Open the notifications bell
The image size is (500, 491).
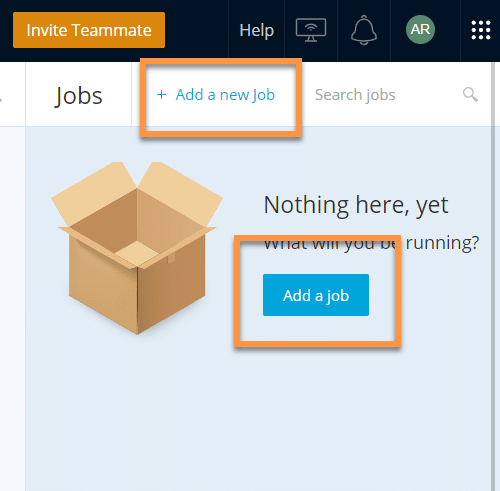click(x=364, y=30)
